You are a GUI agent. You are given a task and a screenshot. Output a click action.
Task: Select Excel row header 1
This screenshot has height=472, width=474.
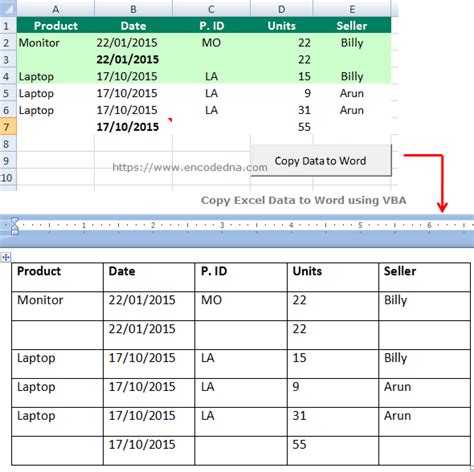[7, 25]
